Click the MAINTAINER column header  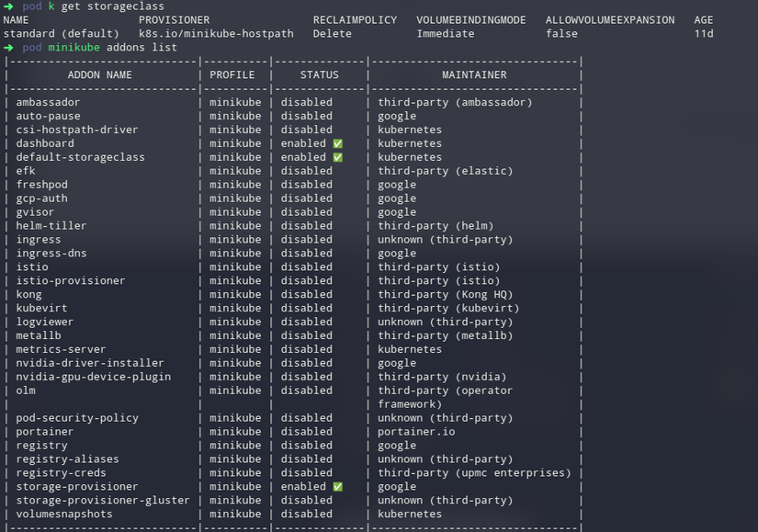pos(473,75)
